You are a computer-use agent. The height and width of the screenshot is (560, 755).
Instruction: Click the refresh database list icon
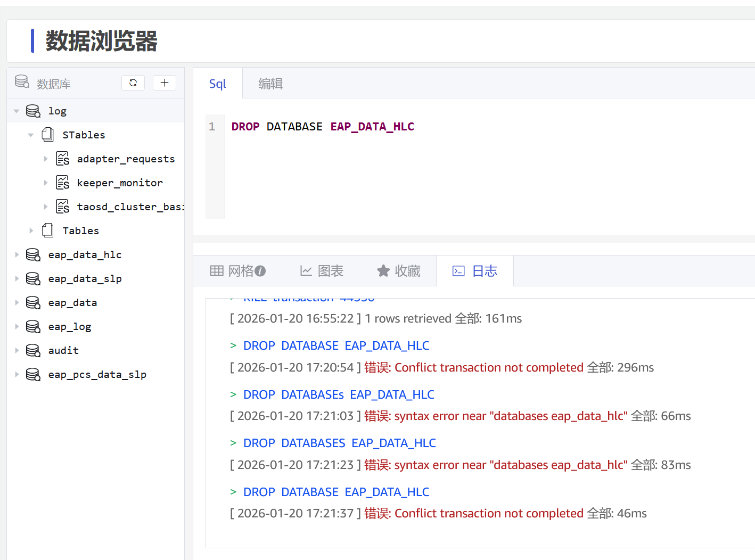pyautogui.click(x=133, y=83)
